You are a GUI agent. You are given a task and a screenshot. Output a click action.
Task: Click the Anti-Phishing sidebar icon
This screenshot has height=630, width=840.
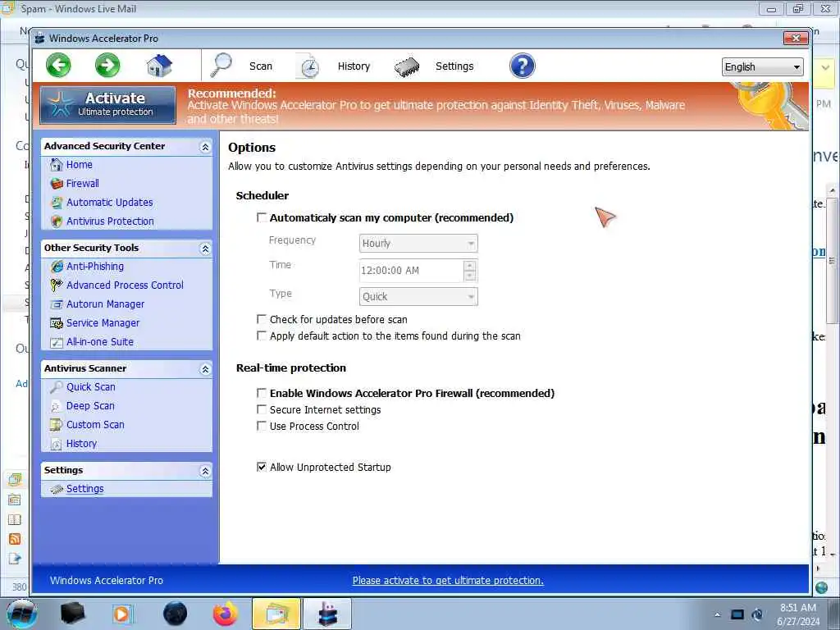click(x=57, y=267)
